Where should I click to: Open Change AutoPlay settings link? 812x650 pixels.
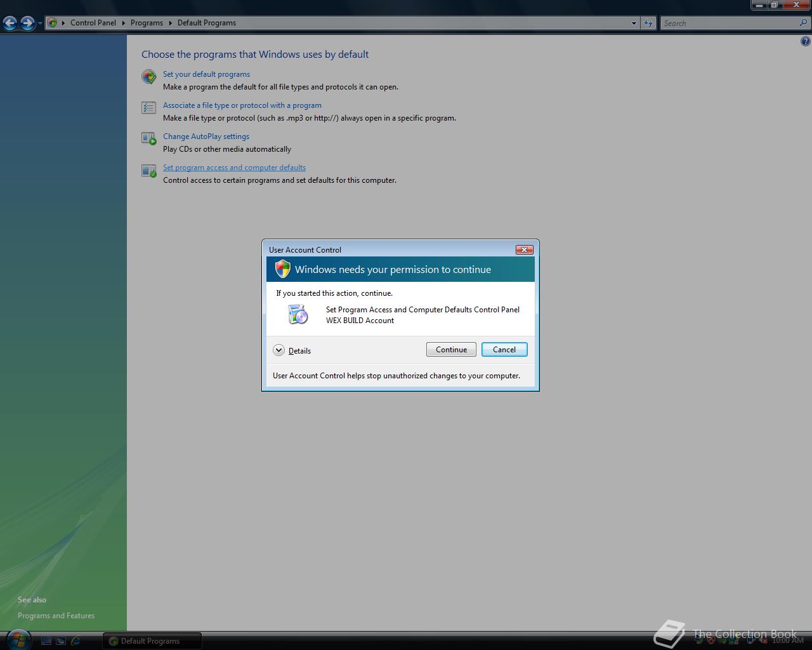click(206, 136)
